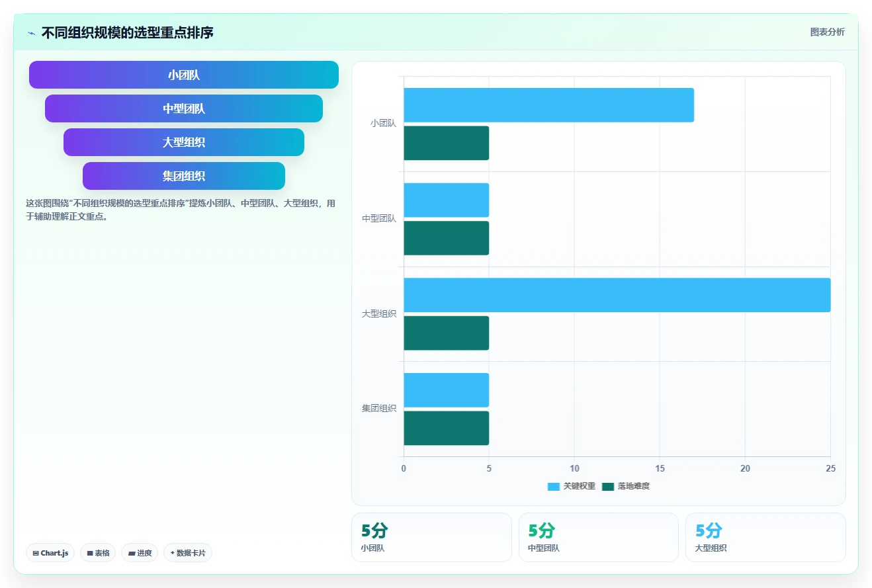The height and width of the screenshot is (588, 872).
Task: Click the title 不同组织规模的选型重点排序
Action: pyautogui.click(x=127, y=32)
